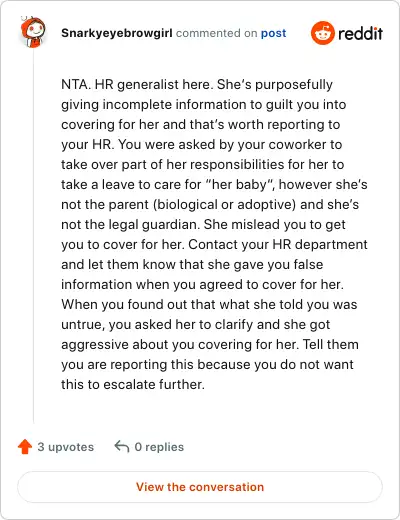Click the curved reply arrow icon
Viewport: 400px width, 520px height.
tap(122, 447)
